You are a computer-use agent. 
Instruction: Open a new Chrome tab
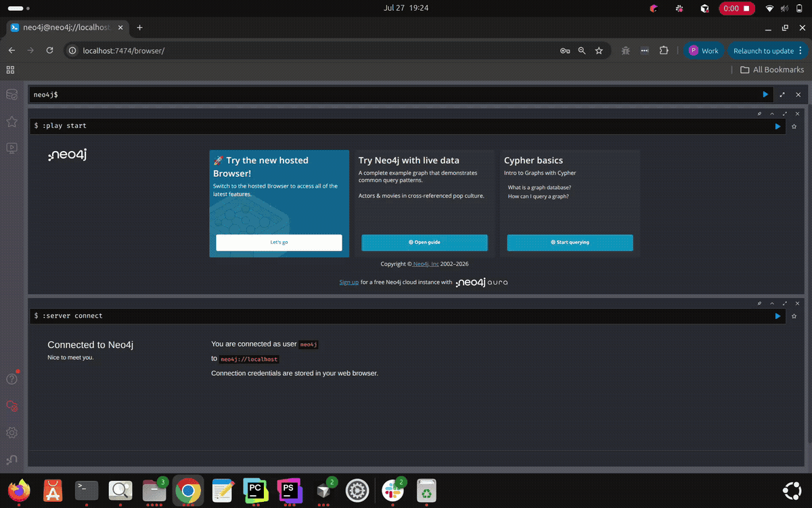140,28
